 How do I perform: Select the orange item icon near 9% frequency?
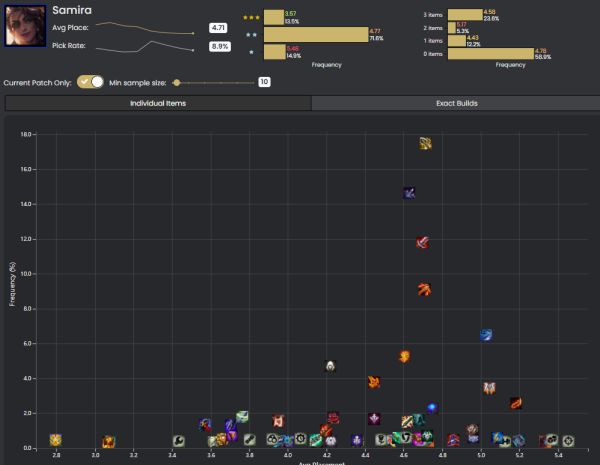424,290
